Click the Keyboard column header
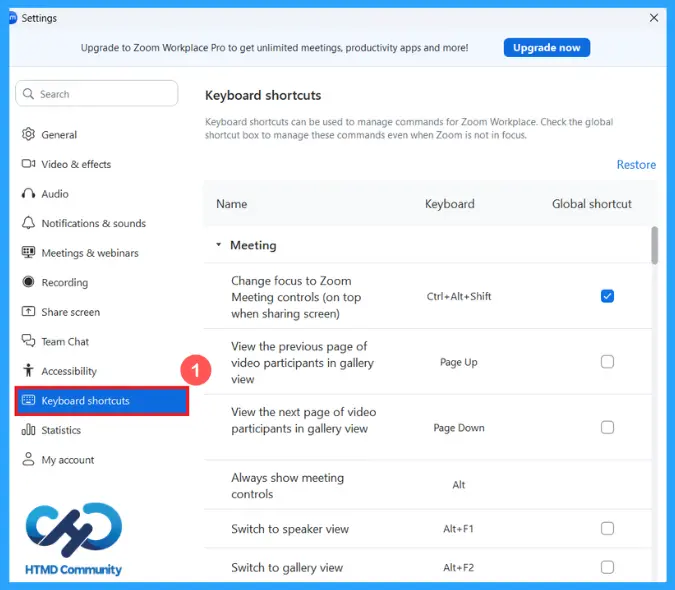 449,204
